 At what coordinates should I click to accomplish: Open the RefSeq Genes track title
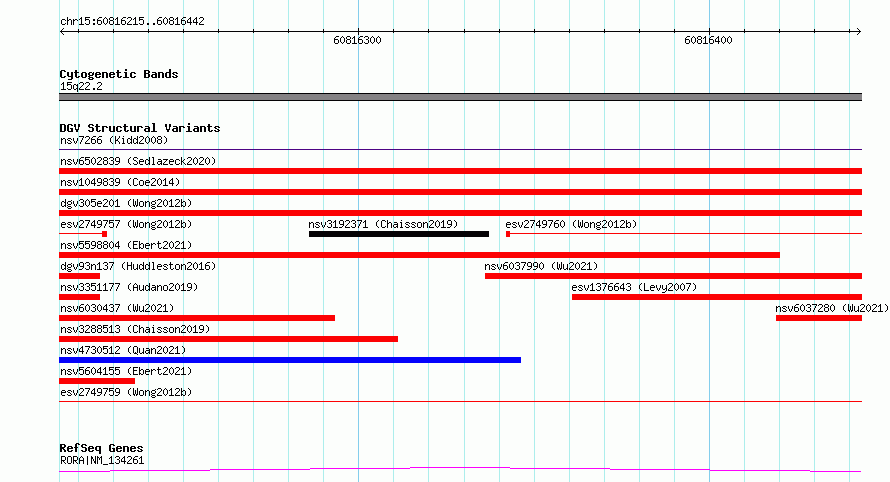[101, 448]
